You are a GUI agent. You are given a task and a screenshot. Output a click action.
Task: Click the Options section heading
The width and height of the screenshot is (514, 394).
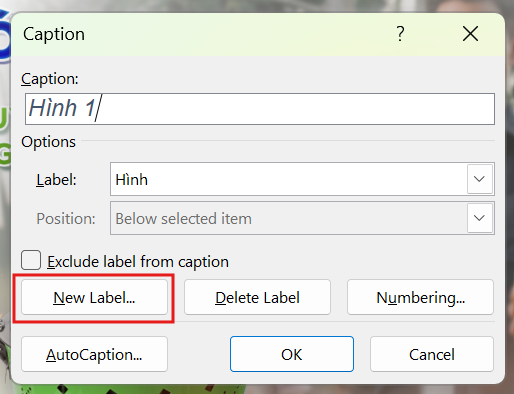click(49, 142)
